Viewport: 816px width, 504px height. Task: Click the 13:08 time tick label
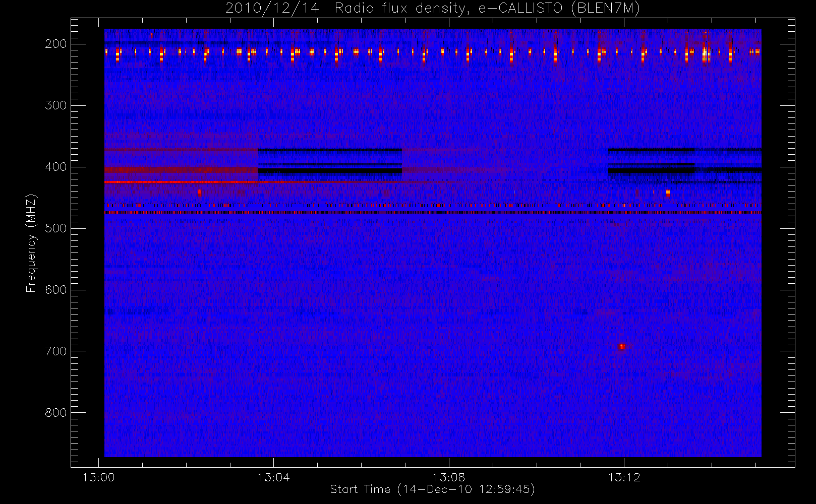click(x=449, y=477)
